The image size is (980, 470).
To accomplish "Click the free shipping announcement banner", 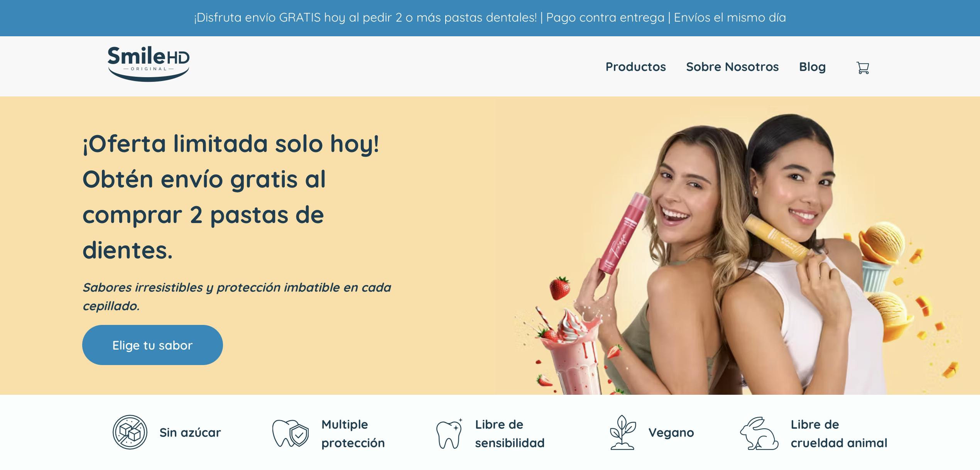I will [x=490, y=18].
